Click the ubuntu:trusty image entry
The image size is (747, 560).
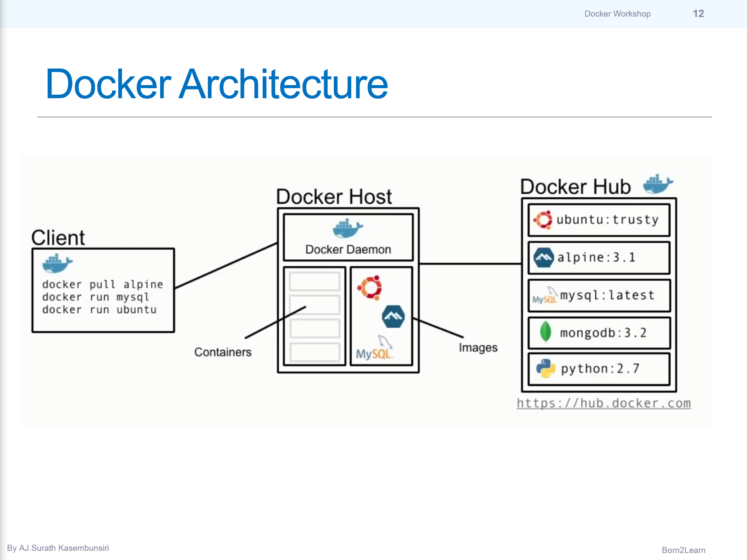pos(599,220)
